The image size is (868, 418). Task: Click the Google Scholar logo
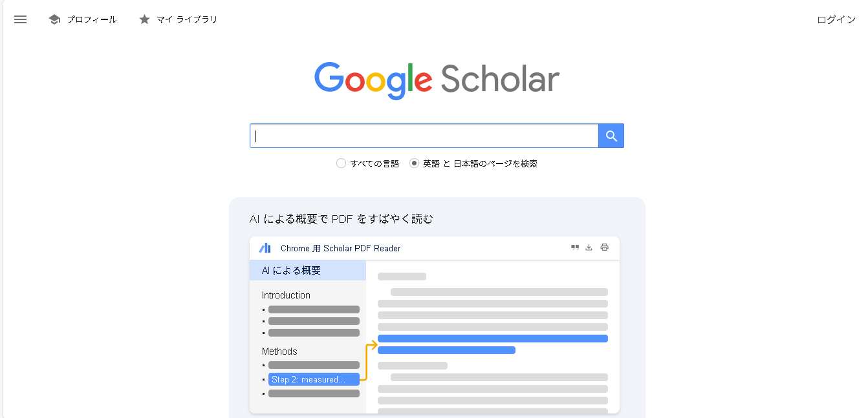(x=437, y=80)
